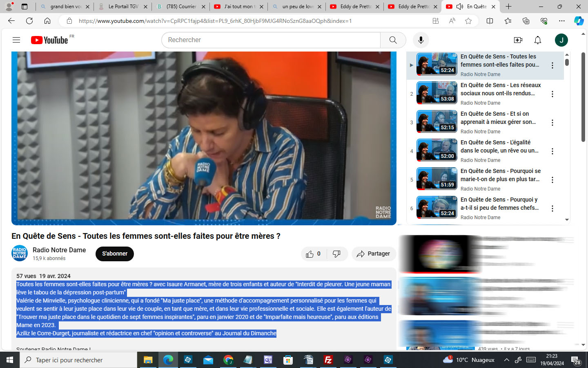Open a new browser tab
The image size is (588, 368).
click(508, 7)
